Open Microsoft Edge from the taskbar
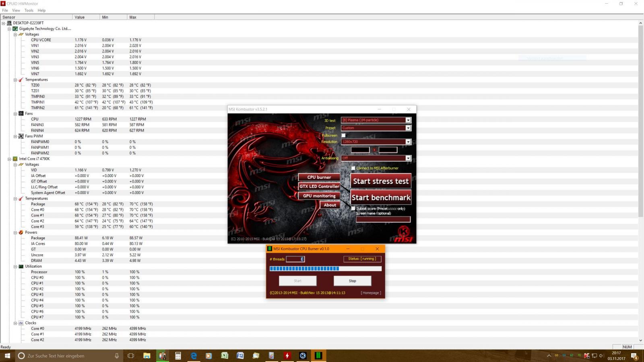The width and height of the screenshot is (644, 362). [x=194, y=356]
